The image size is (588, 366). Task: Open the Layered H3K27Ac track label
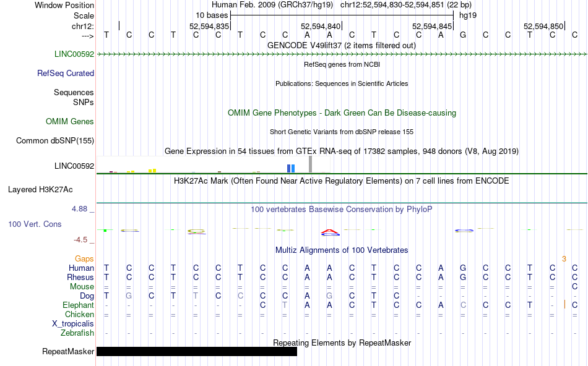click(40, 190)
